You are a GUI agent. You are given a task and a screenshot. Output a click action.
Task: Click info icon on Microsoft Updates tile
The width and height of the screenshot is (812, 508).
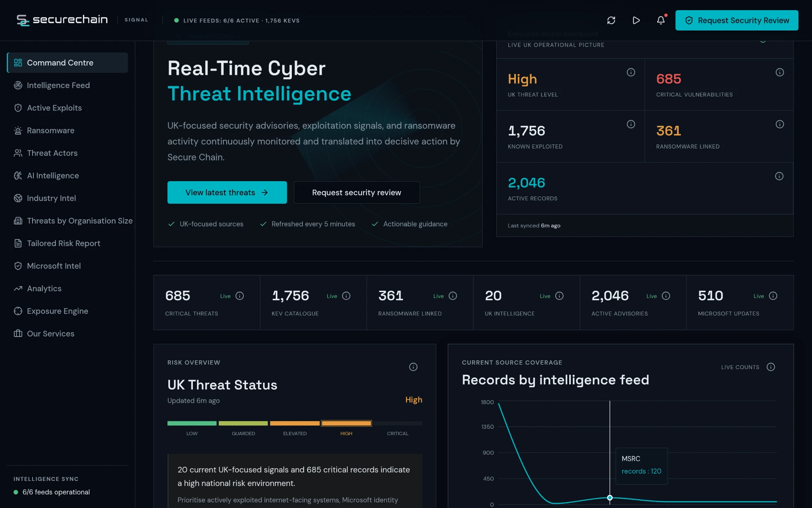click(773, 296)
